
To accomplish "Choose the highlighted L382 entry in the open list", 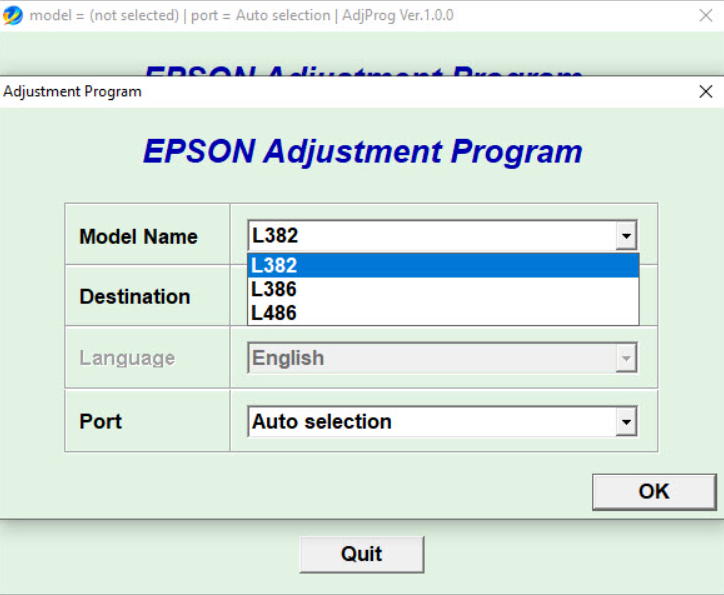I will [442, 265].
